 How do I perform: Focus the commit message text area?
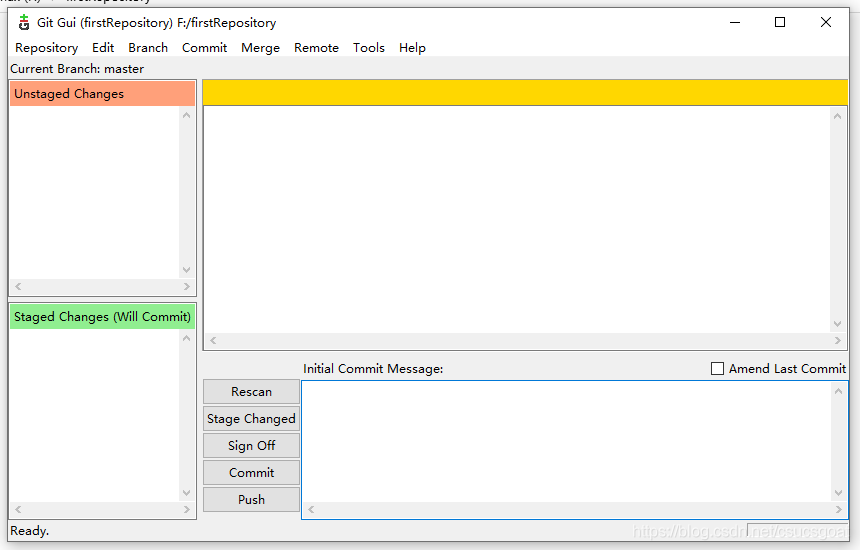point(568,442)
